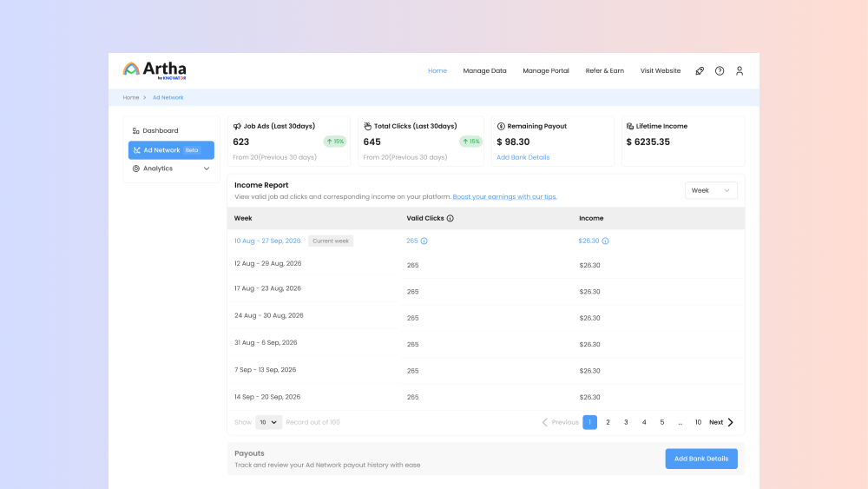The width and height of the screenshot is (868, 489).
Task: Select the 14 Sep - 20 Sep, 2026 row
Action: pyautogui.click(x=486, y=397)
